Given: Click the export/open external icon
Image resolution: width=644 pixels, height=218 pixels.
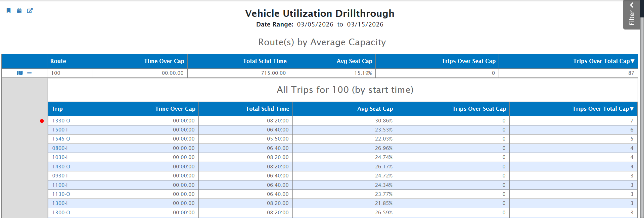Looking at the screenshot, I should [30, 11].
